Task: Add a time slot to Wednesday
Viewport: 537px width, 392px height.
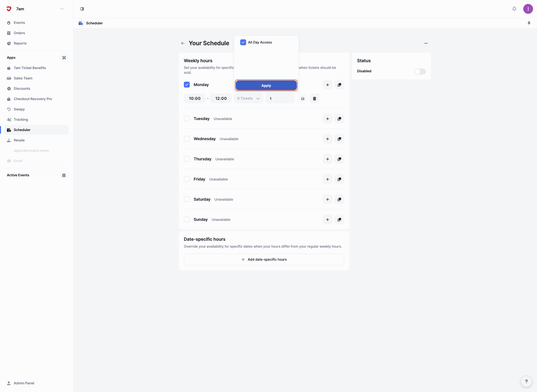Action: (x=327, y=139)
